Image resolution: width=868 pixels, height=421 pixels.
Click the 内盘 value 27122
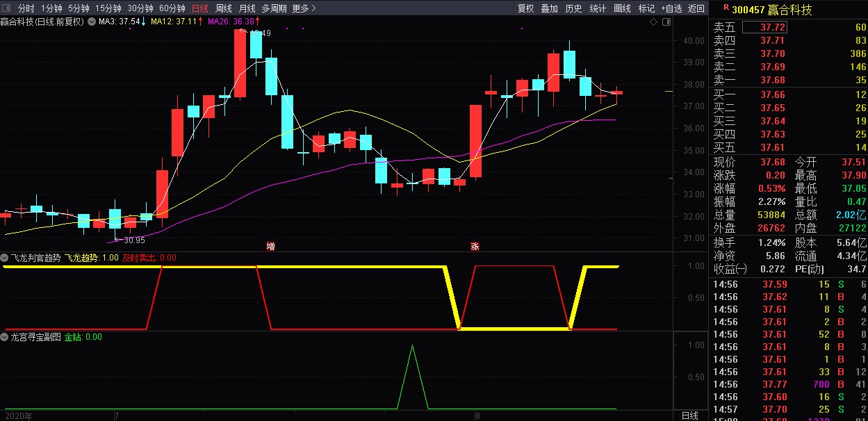[853, 228]
